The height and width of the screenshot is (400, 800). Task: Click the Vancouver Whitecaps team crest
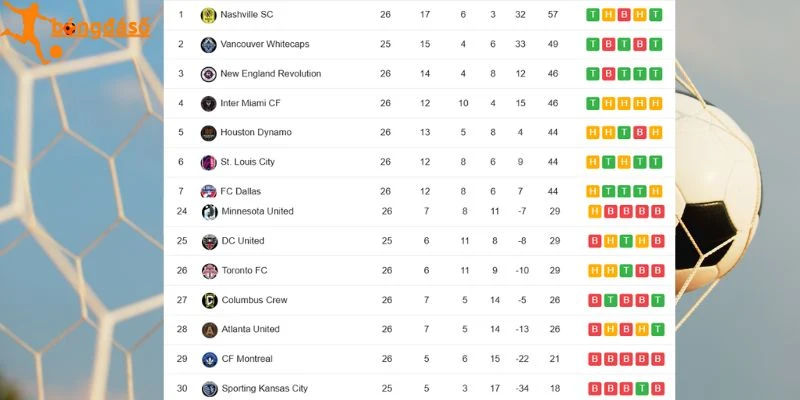(x=208, y=44)
